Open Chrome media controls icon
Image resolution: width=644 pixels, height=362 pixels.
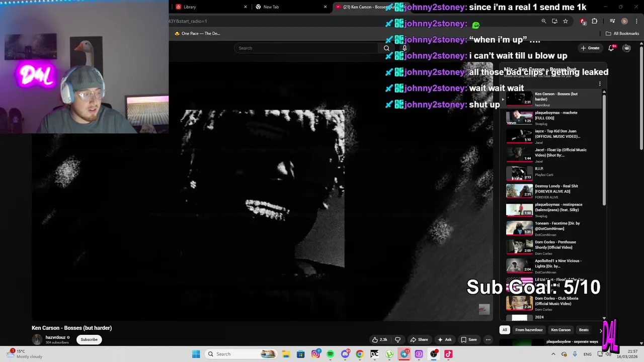click(612, 21)
